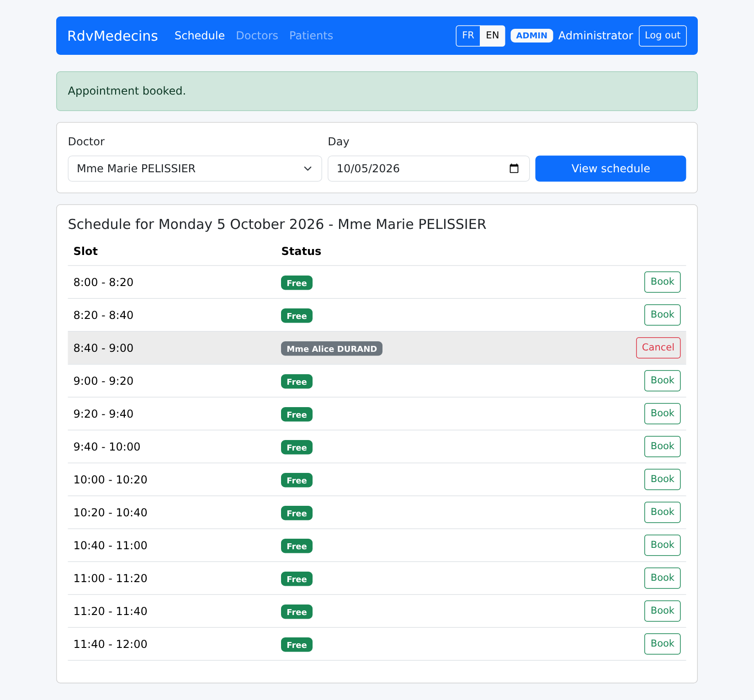
Task: Click the RdvMedecins brand link
Action: coord(112,36)
